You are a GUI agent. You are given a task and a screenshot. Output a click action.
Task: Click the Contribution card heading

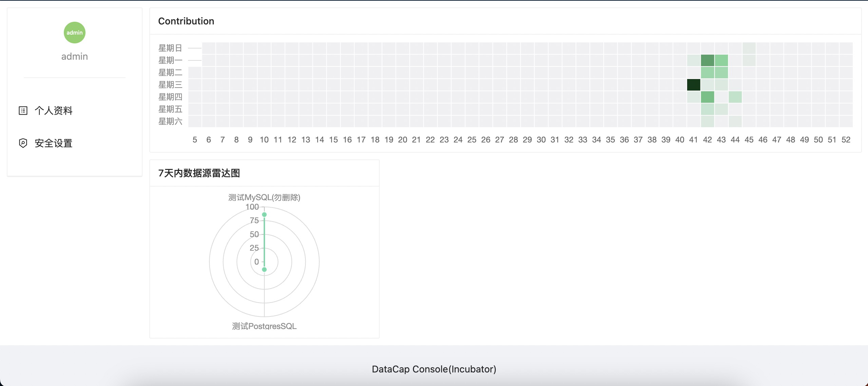point(186,21)
